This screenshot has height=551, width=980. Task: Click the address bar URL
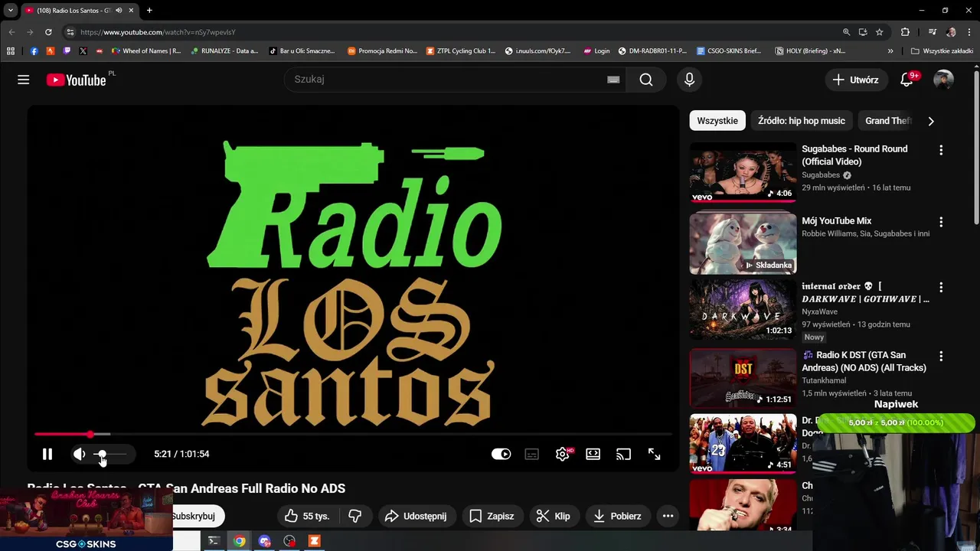158,32
